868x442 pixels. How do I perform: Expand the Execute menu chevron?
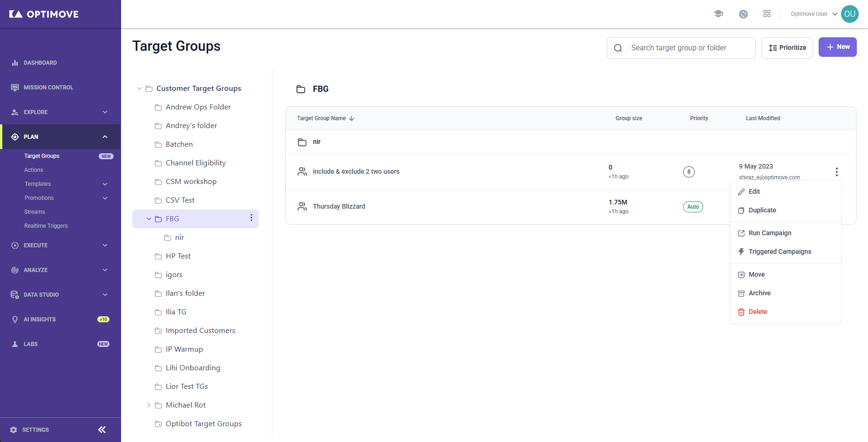click(x=105, y=245)
